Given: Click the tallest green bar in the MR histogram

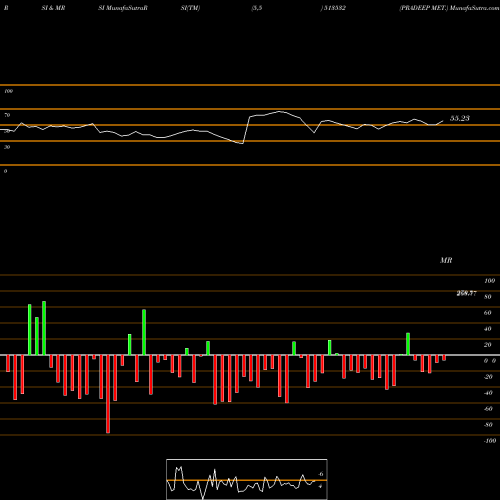Looking at the screenshot, I should (44, 328).
